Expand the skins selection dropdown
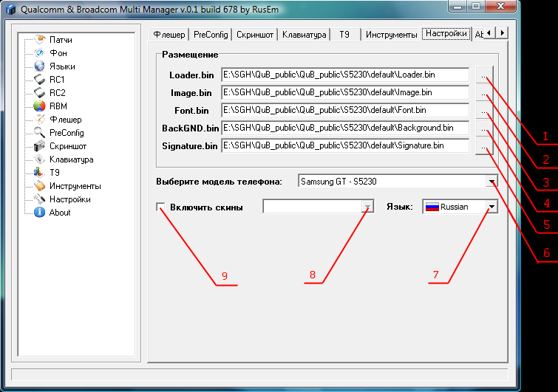The image size is (558, 392). (x=367, y=207)
